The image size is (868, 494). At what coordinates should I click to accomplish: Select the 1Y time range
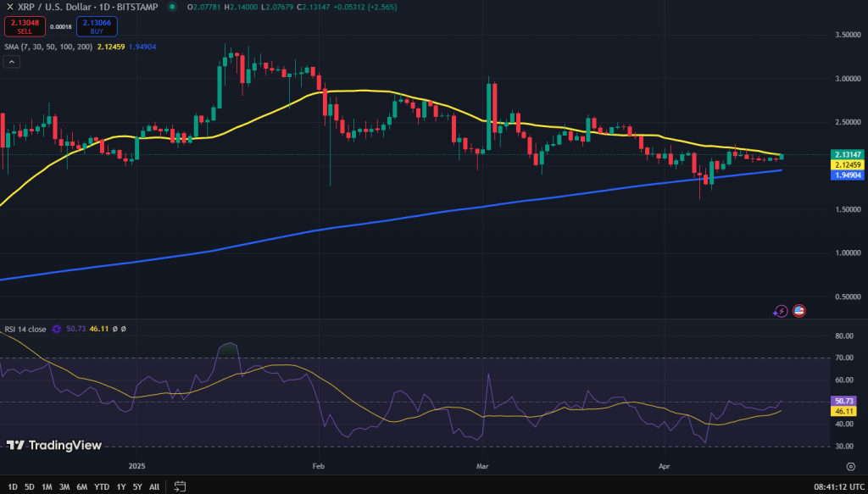point(120,487)
